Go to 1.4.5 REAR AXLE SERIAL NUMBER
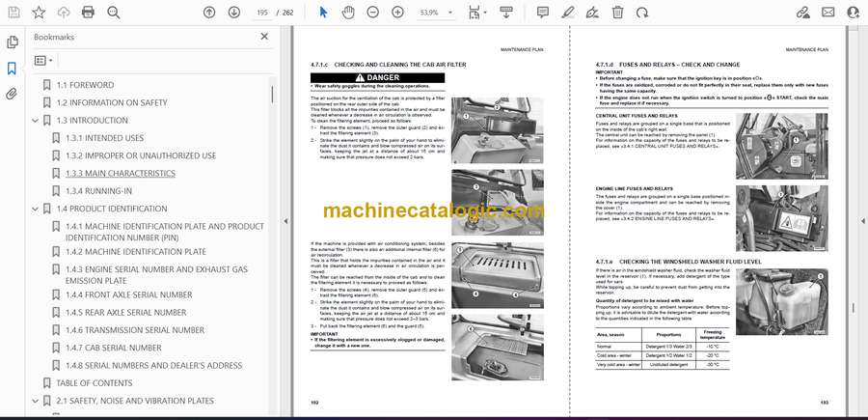 [125, 313]
